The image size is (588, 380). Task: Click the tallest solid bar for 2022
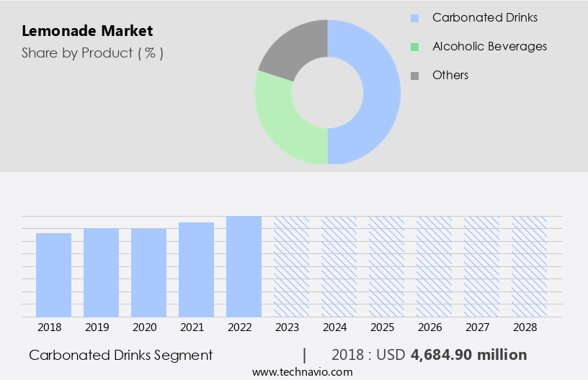pos(244,266)
